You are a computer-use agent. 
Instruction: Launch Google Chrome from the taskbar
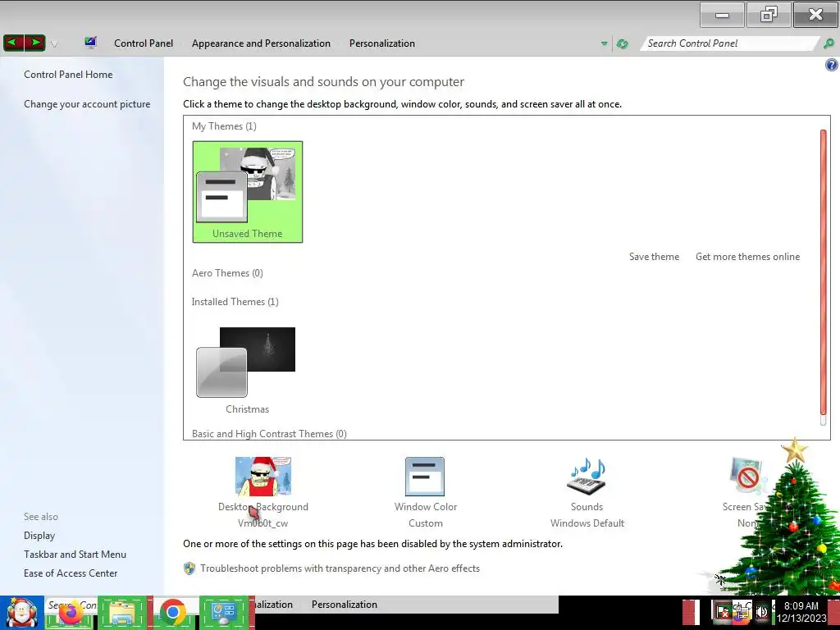(172, 613)
